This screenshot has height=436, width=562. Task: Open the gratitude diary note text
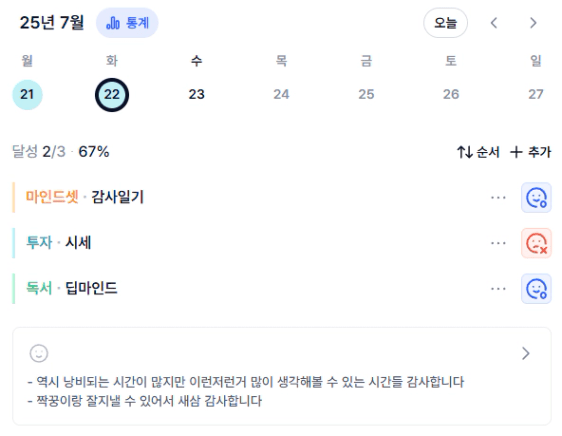tap(246, 391)
